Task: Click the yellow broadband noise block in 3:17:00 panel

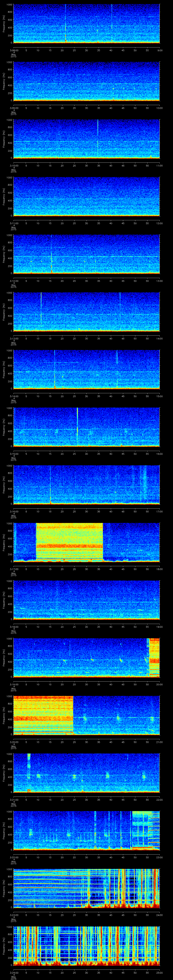Action: (x=70, y=543)
